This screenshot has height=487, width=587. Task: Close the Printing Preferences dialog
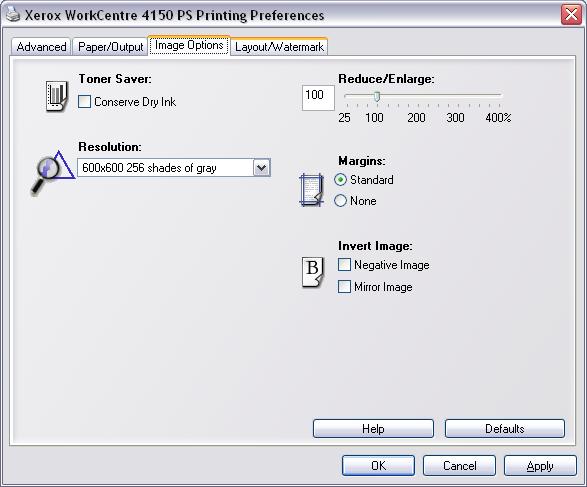571,15
